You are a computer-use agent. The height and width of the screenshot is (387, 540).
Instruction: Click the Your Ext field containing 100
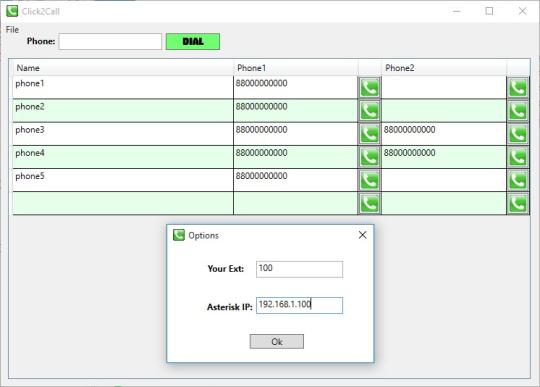pos(299,269)
